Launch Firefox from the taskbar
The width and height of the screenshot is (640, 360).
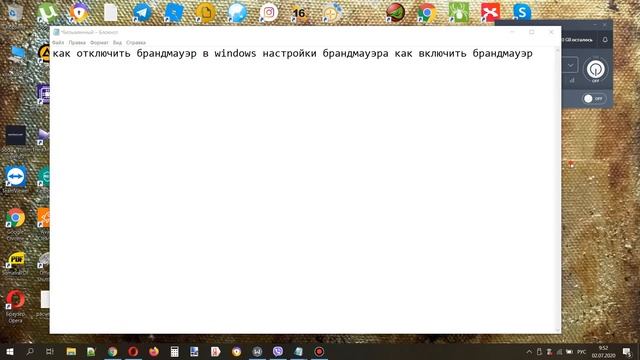tap(154, 351)
